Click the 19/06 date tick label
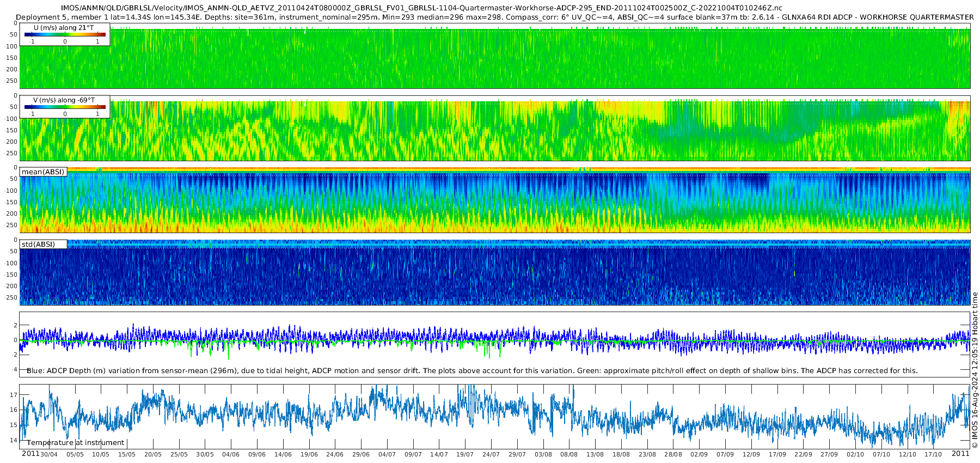 coord(309,454)
